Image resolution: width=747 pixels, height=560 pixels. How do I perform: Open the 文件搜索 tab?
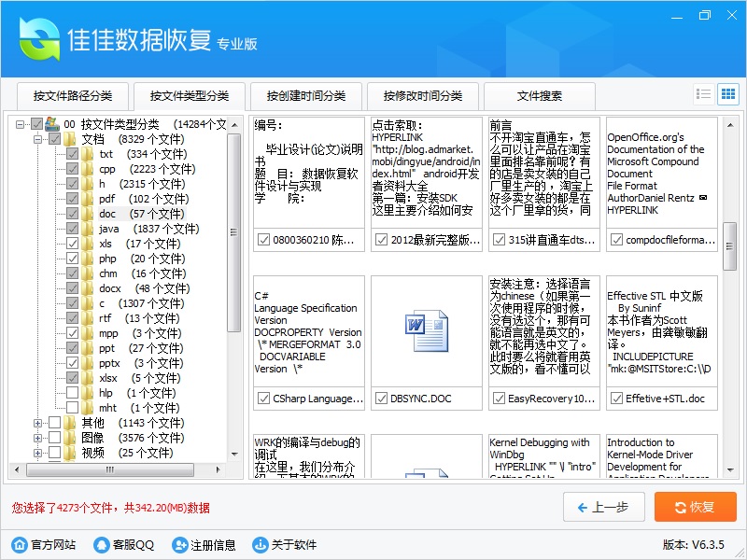coord(539,96)
